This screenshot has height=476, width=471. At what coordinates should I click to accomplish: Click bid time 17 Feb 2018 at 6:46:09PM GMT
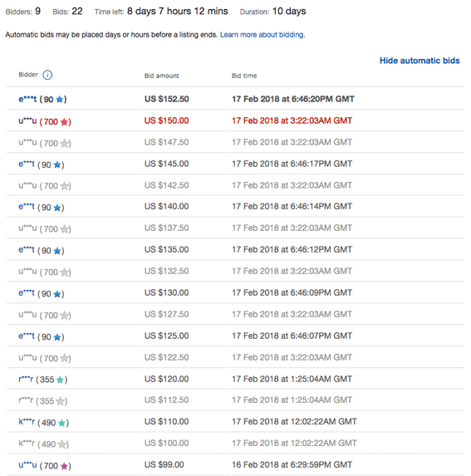(x=292, y=292)
